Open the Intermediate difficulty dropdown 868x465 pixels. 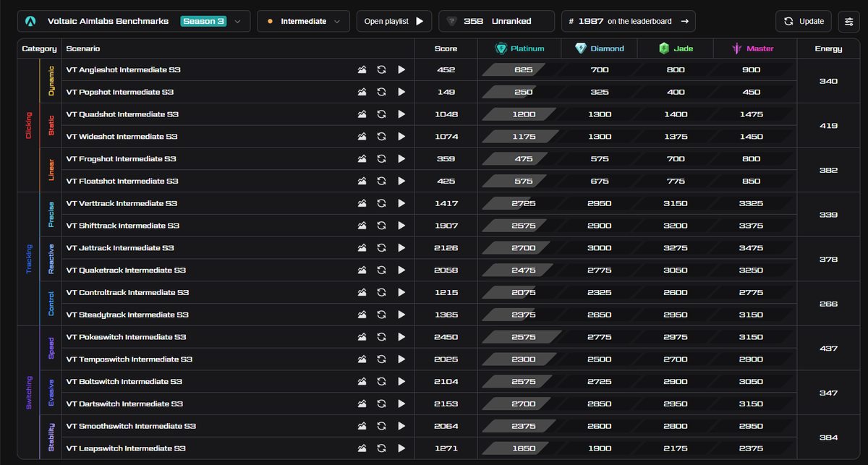304,21
